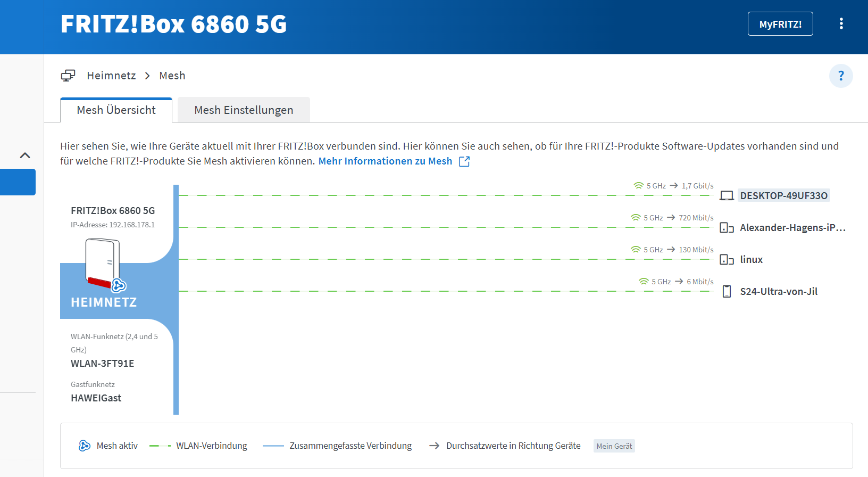
Task: Open the S24-Ultra-von-Jil device
Action: [x=779, y=292]
